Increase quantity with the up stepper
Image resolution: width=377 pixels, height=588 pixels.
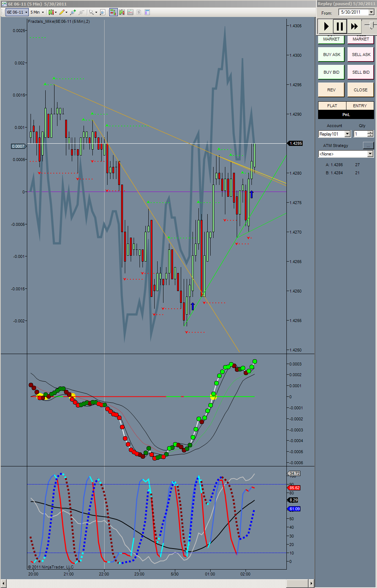point(370,132)
